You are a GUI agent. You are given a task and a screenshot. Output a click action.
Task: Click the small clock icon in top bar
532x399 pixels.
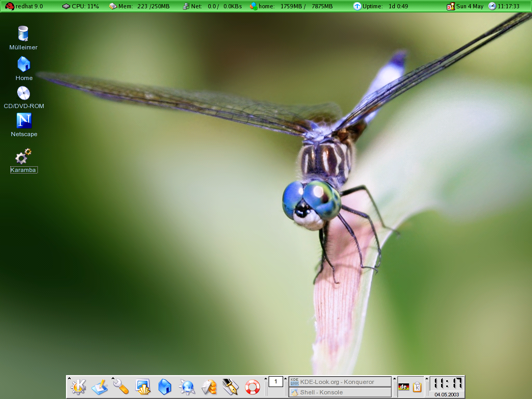coord(493,6)
